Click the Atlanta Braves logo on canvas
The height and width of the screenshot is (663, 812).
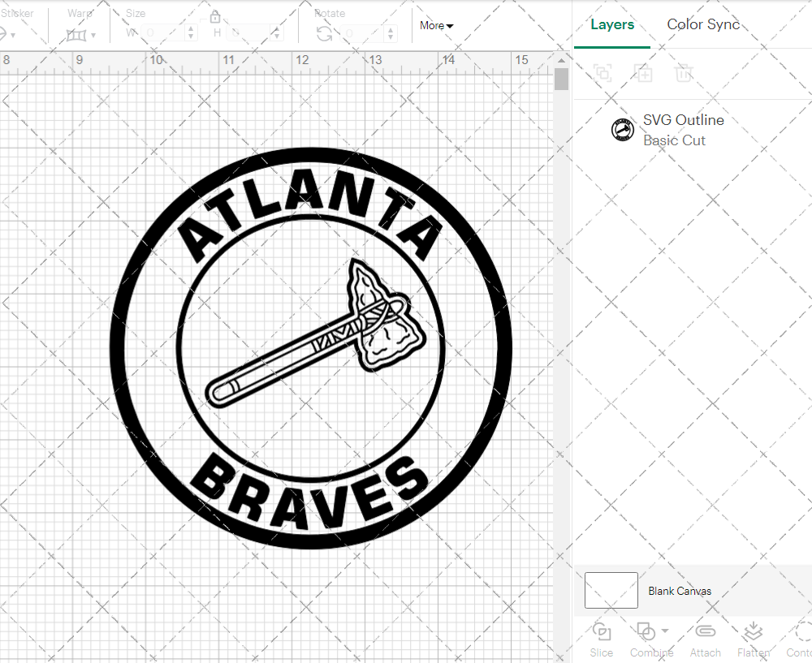311,349
